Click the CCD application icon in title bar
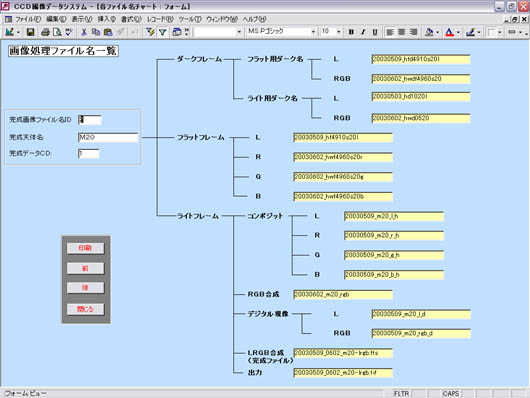 (5, 6)
